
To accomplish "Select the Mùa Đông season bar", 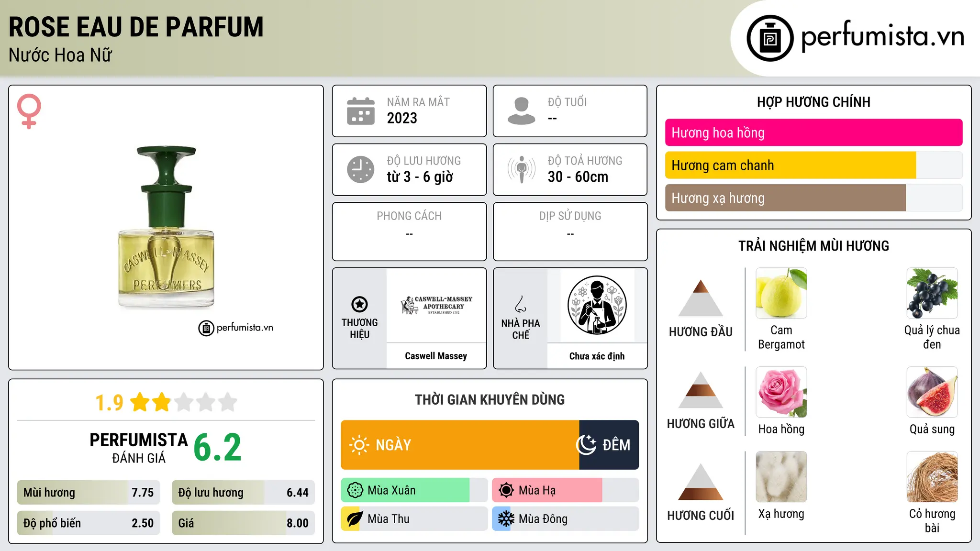I will click(566, 519).
